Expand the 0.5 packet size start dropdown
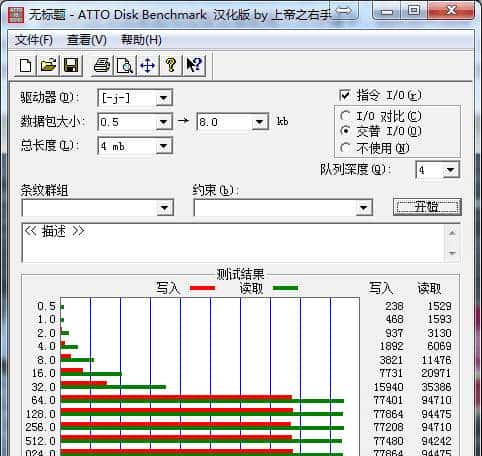The width and height of the screenshot is (482, 456). [x=163, y=122]
